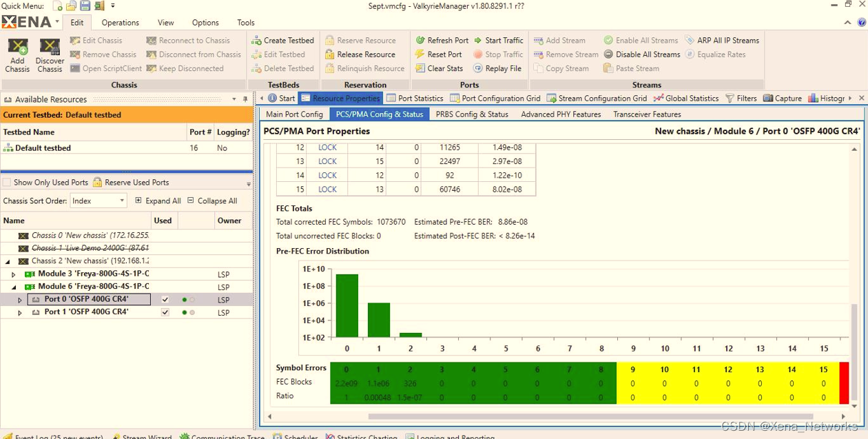Click Expand All plus icon
The height and width of the screenshot is (439, 868).
click(138, 201)
